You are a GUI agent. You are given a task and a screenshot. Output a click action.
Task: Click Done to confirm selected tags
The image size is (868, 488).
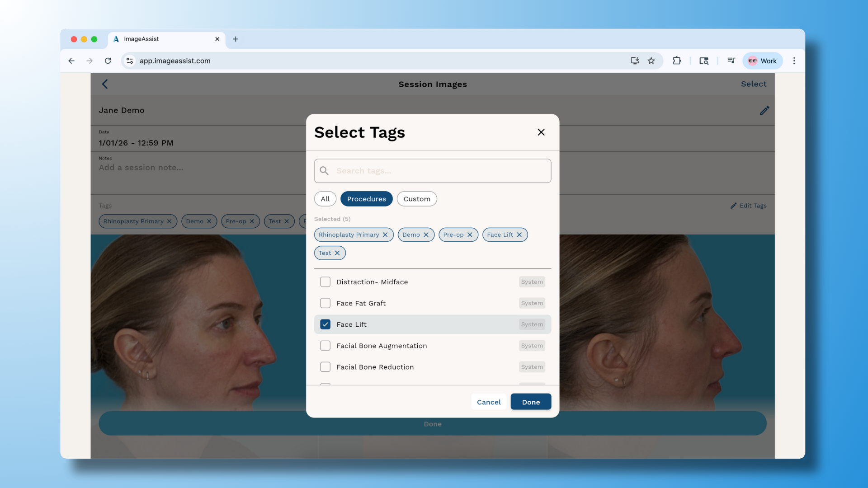(x=531, y=402)
